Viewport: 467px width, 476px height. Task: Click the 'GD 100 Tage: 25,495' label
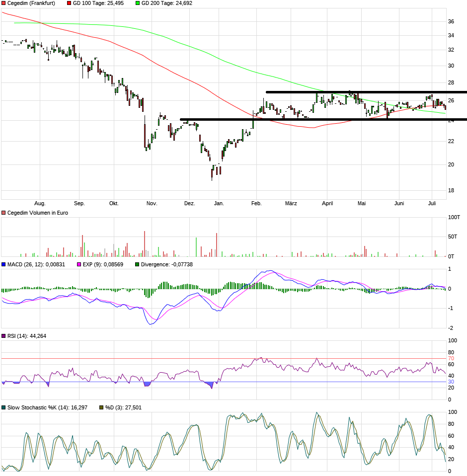click(98, 3)
